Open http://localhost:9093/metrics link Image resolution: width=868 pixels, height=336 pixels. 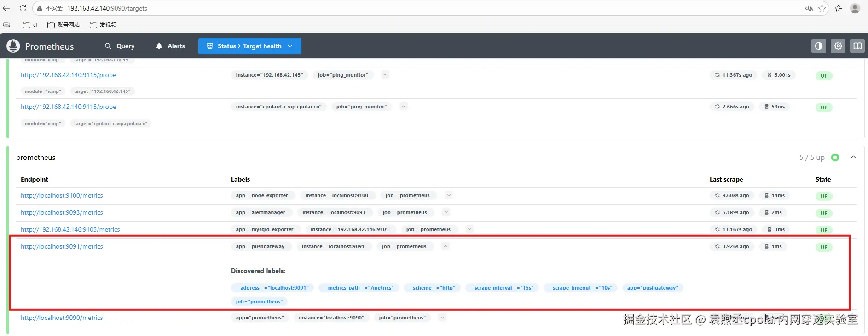coord(62,212)
